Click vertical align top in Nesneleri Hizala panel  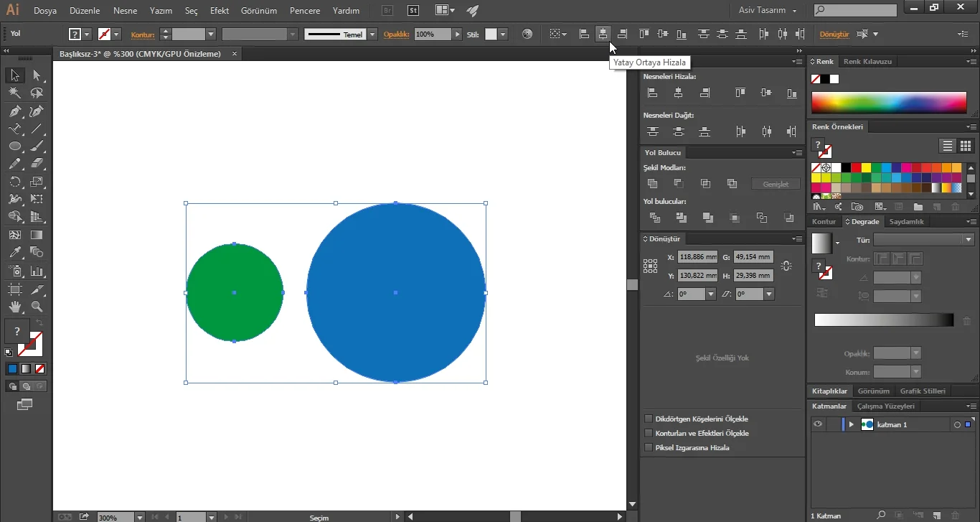740,93
